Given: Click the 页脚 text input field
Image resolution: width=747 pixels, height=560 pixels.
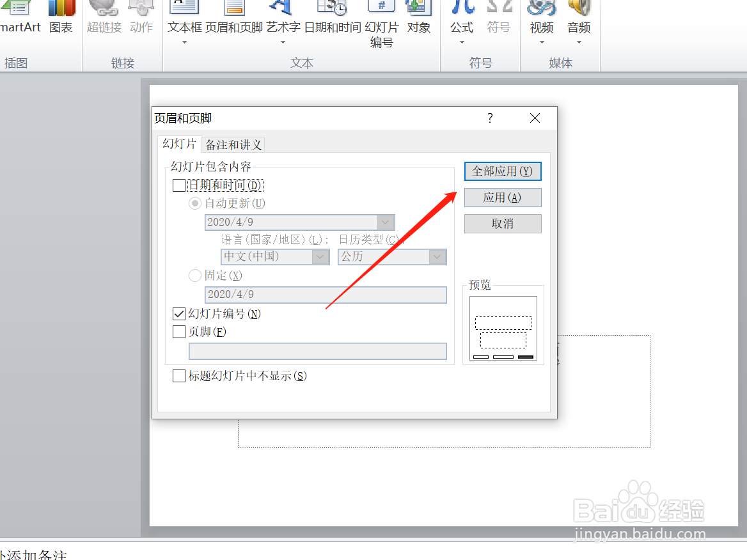Looking at the screenshot, I should click(x=317, y=351).
